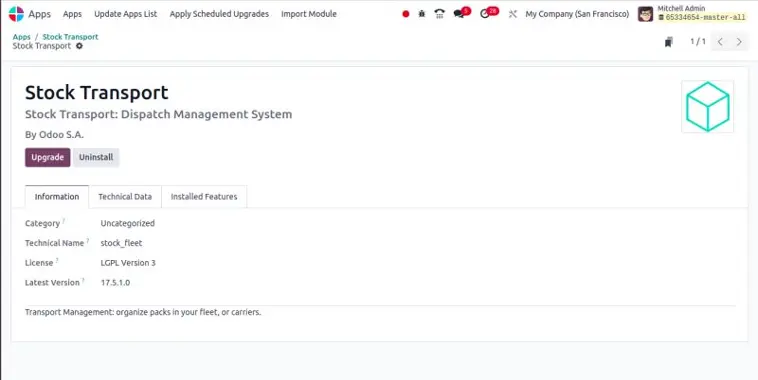Click the Stock Transport module heading

click(x=97, y=92)
